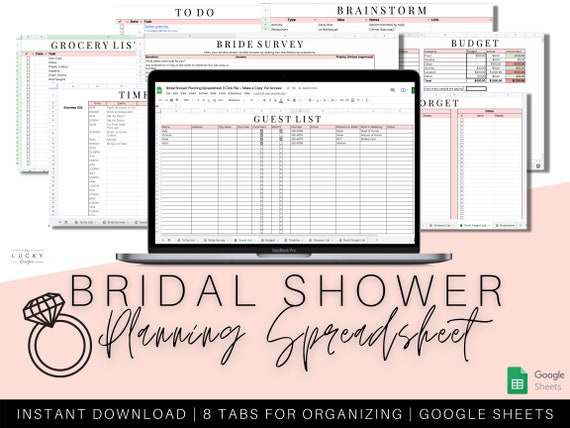
Task: Click the Create a filter toolbar icon
Action: click(358, 100)
